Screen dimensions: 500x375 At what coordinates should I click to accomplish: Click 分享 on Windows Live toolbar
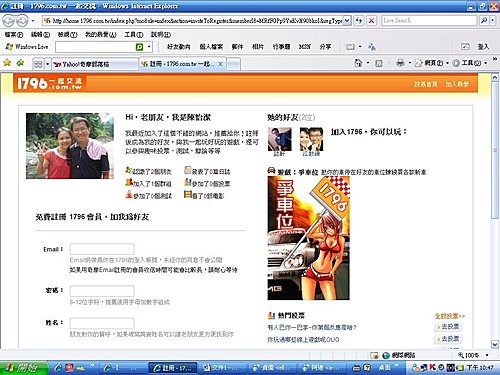325,47
